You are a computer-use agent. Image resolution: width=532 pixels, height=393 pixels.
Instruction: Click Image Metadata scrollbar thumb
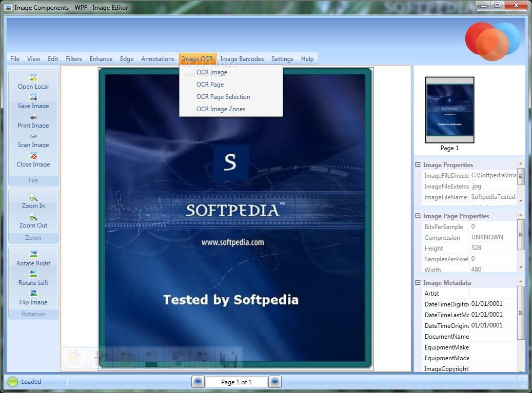coord(521,313)
